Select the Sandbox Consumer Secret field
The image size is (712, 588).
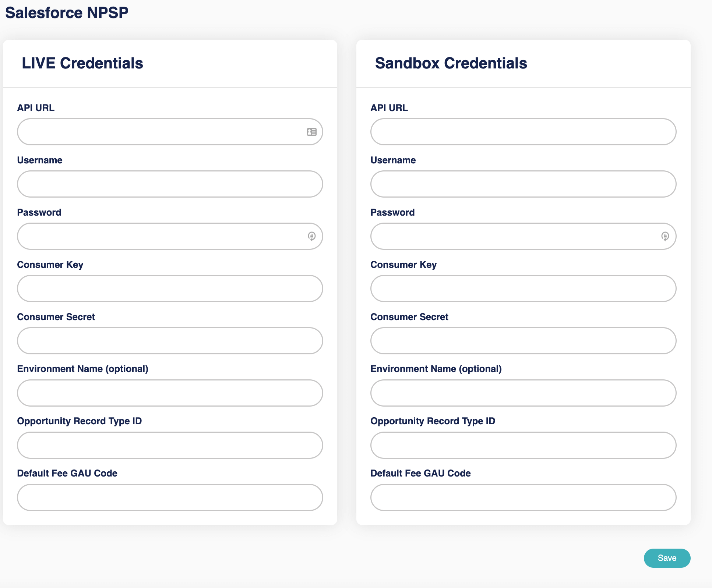[x=523, y=341]
